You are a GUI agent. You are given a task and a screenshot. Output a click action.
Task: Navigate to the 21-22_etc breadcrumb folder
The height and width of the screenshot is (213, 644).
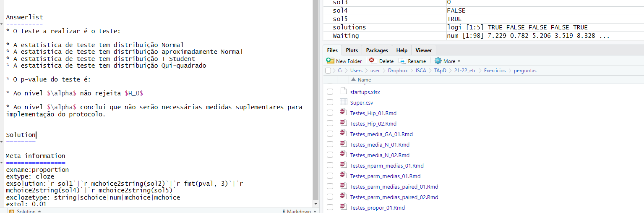click(x=465, y=71)
